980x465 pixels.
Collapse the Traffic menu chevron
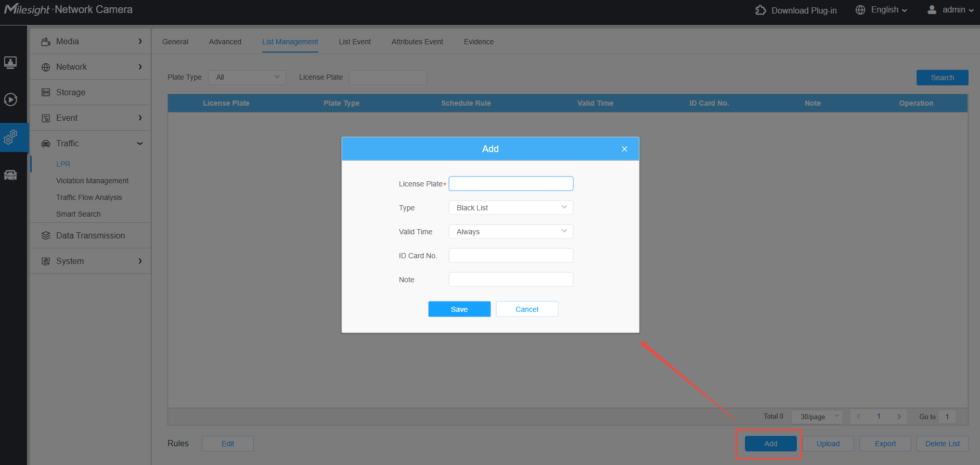140,144
